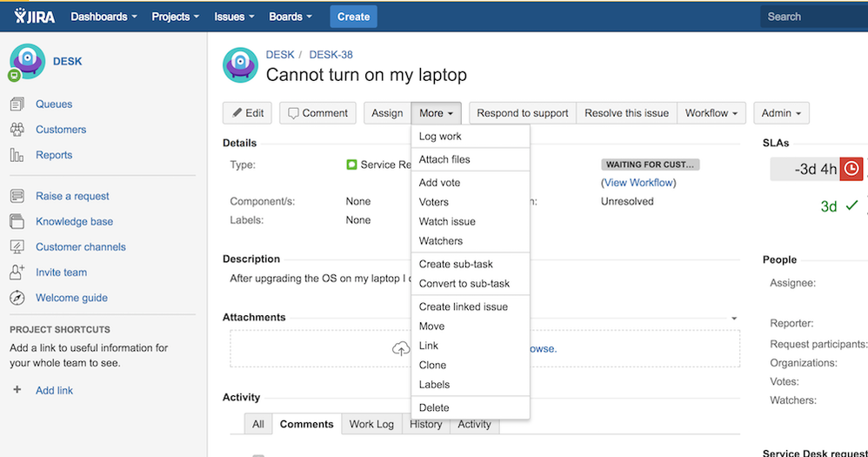This screenshot has height=457, width=868.
Task: Select Move in the More menu
Action: (x=471, y=326)
